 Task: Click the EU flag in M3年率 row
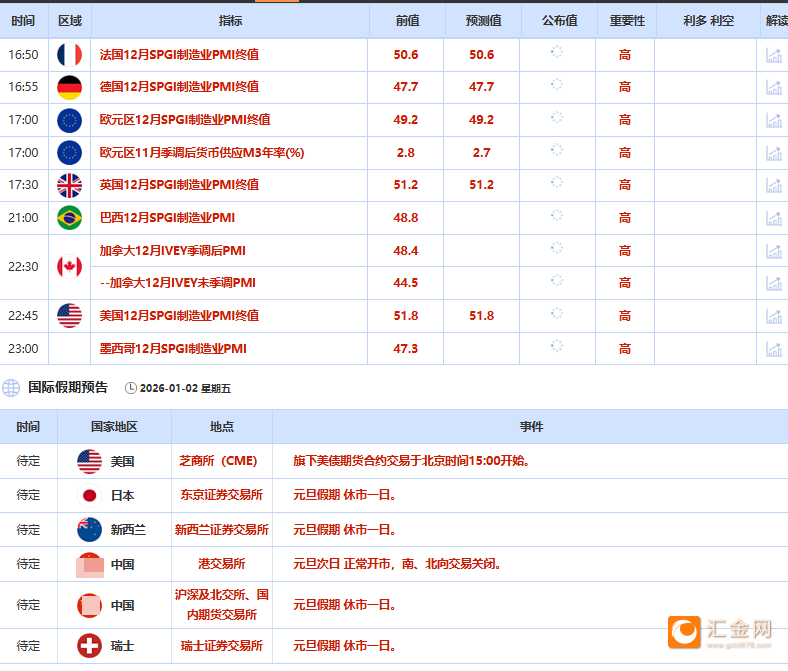[69, 153]
